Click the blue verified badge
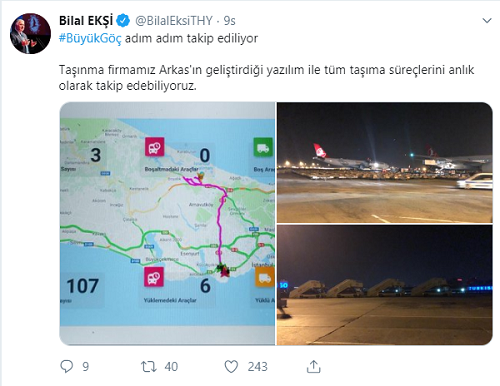The height and width of the screenshot is (386, 500). pyautogui.click(x=123, y=21)
